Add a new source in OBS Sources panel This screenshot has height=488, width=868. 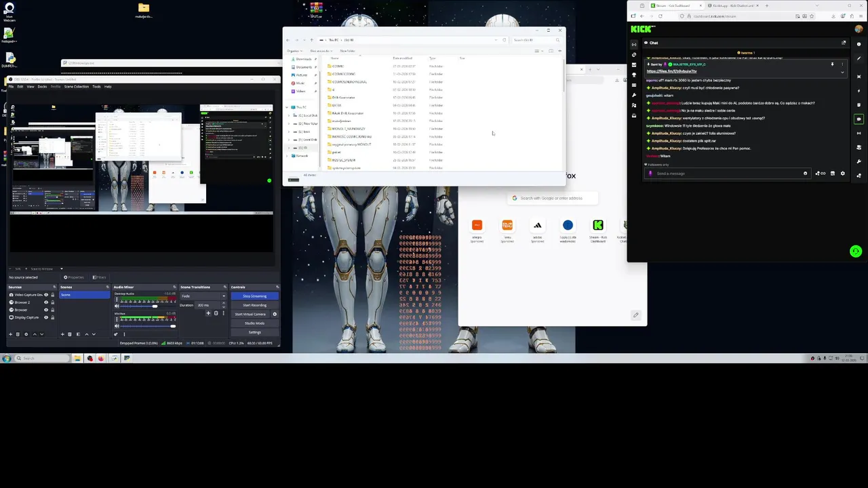(10, 334)
